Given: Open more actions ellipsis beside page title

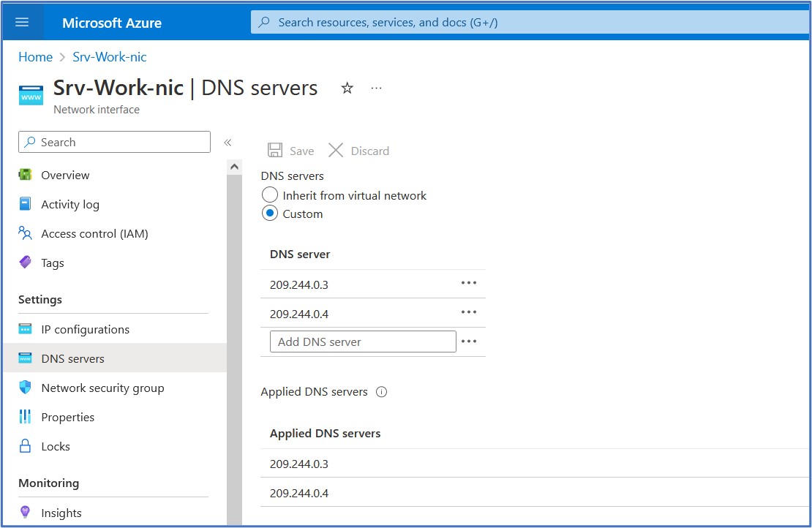Looking at the screenshot, I should coord(376,88).
